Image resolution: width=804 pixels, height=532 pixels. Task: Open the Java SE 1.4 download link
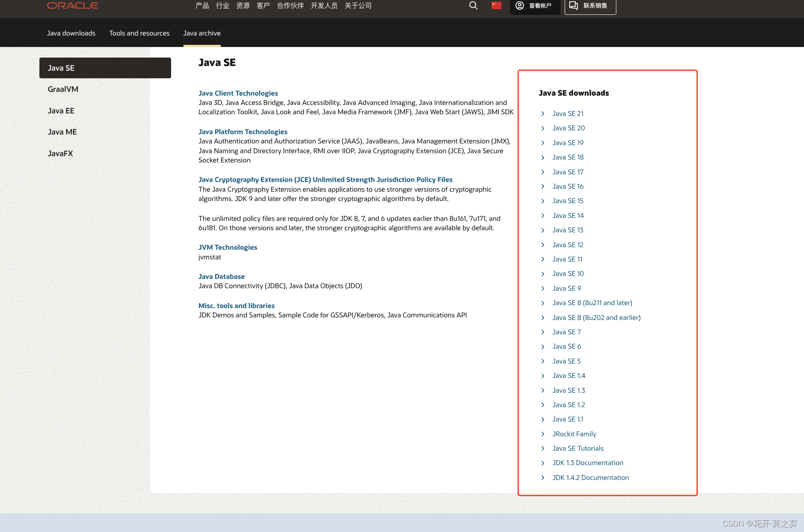[x=569, y=375]
